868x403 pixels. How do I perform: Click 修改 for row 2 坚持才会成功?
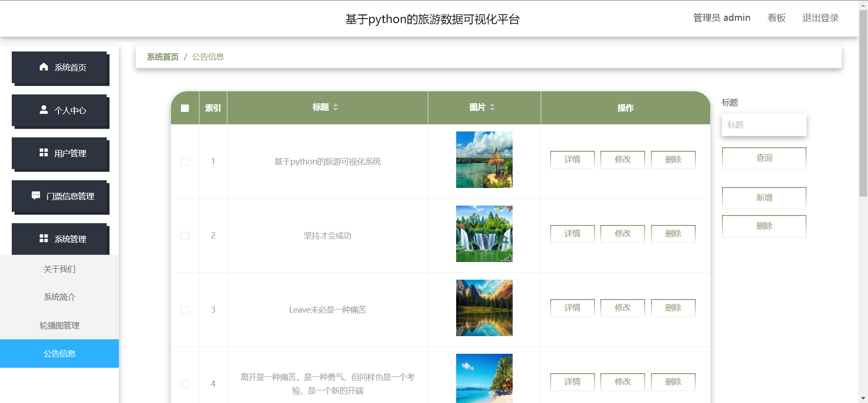623,234
